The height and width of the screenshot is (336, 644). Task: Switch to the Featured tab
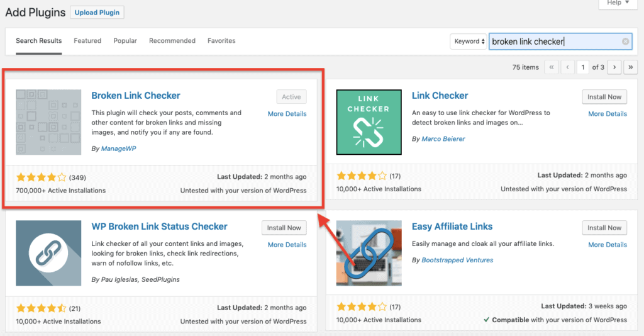coord(87,41)
